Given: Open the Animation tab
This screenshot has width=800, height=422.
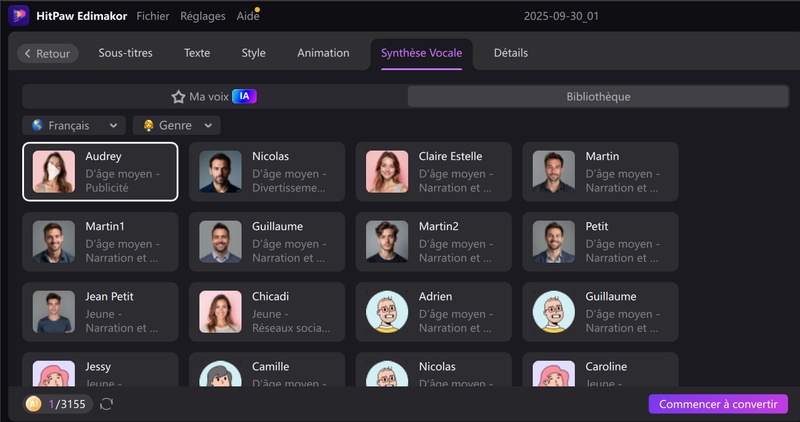Looking at the screenshot, I should click(x=323, y=53).
